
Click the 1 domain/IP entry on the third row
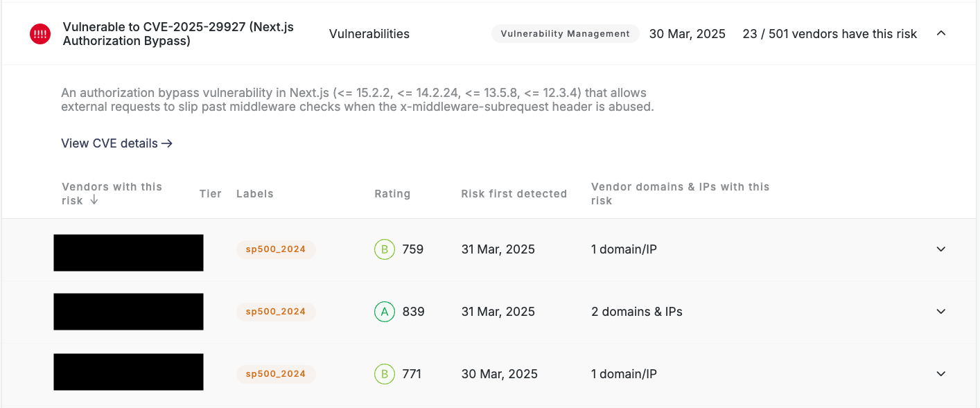click(624, 373)
